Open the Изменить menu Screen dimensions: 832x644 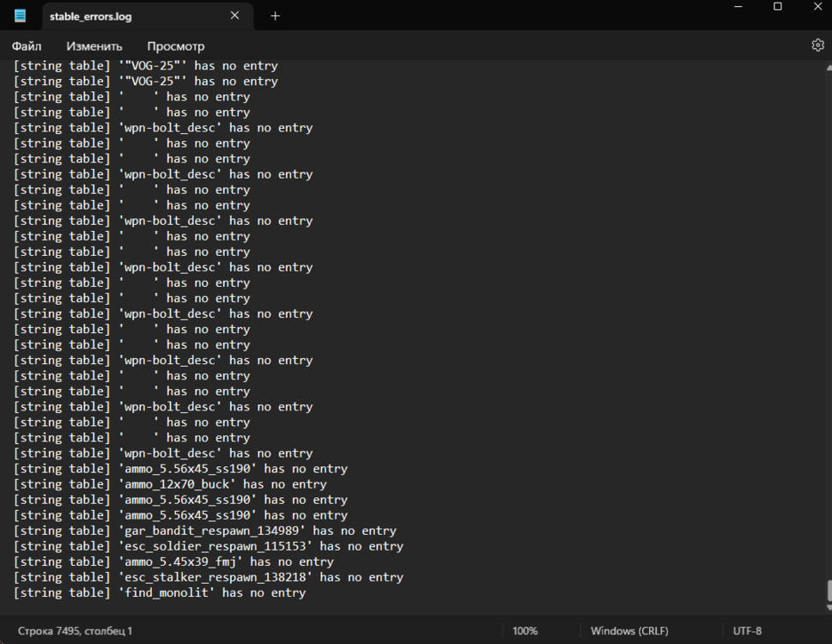(94, 46)
